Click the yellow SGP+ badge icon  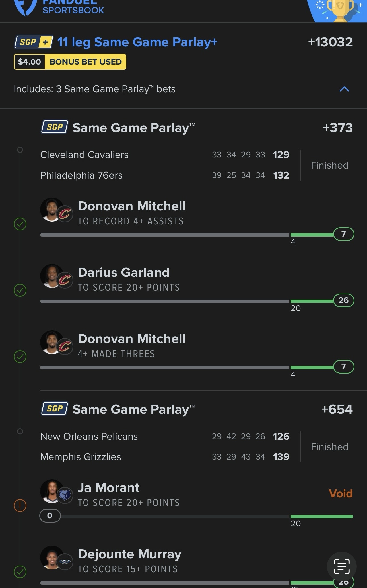[x=34, y=42]
